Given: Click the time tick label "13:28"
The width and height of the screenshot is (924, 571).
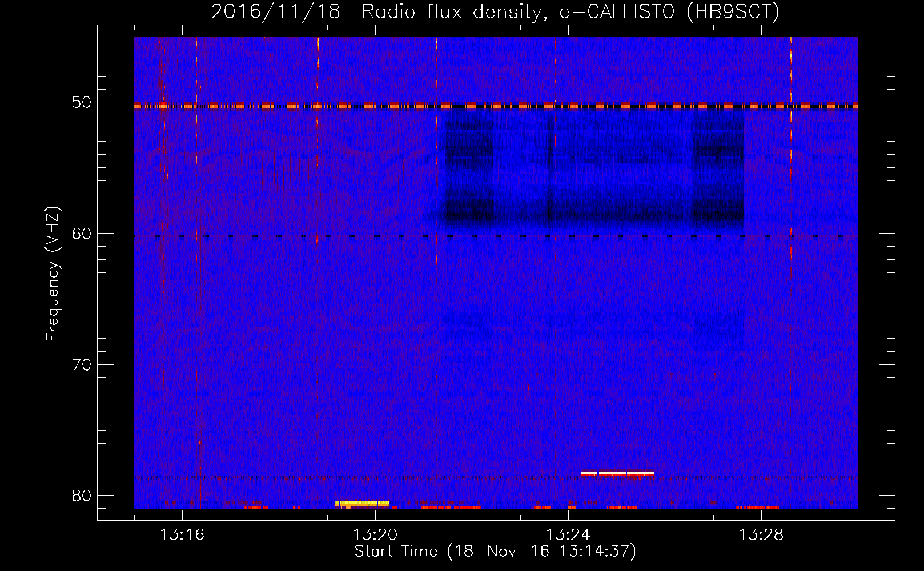Looking at the screenshot, I should [761, 535].
